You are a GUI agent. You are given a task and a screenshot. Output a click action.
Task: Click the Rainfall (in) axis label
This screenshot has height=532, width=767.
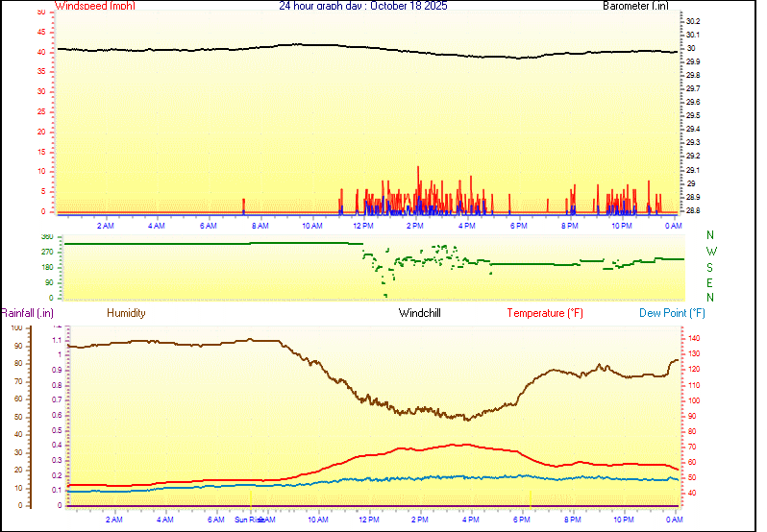pyautogui.click(x=27, y=313)
